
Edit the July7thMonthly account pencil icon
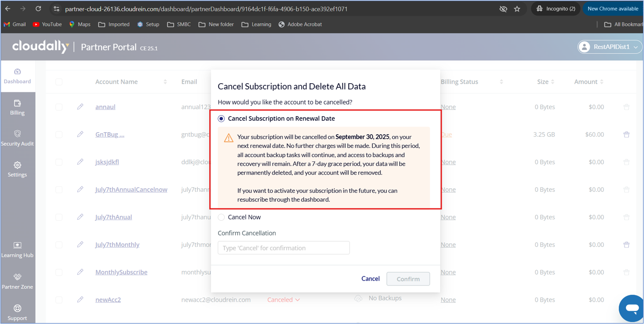pos(80,245)
